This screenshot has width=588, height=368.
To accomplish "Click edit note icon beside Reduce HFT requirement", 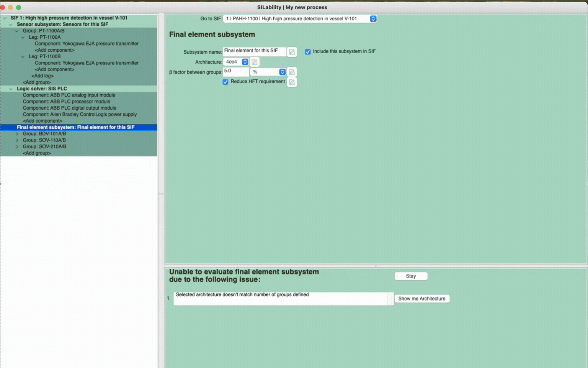I will pos(292,82).
